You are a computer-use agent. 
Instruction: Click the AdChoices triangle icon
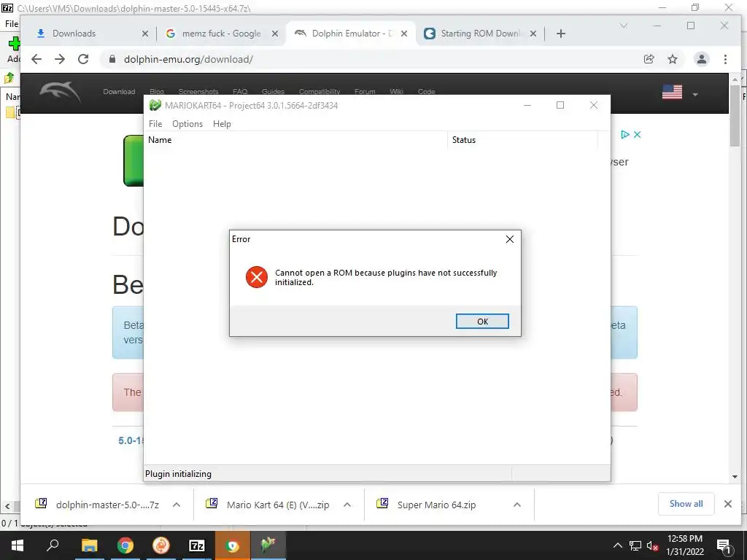[x=625, y=135]
